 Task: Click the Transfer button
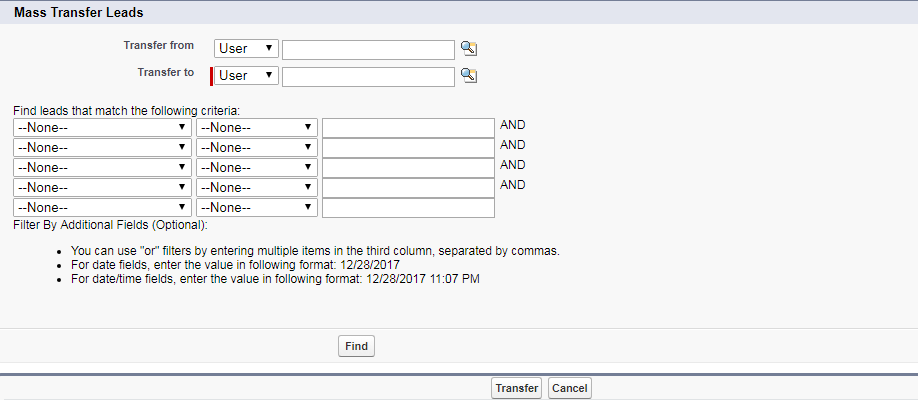coord(516,388)
